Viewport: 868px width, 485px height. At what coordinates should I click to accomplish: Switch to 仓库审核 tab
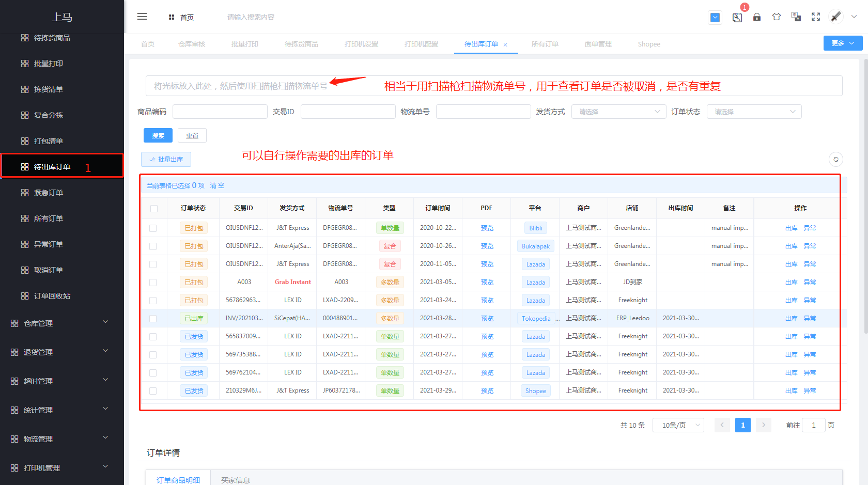tap(192, 44)
